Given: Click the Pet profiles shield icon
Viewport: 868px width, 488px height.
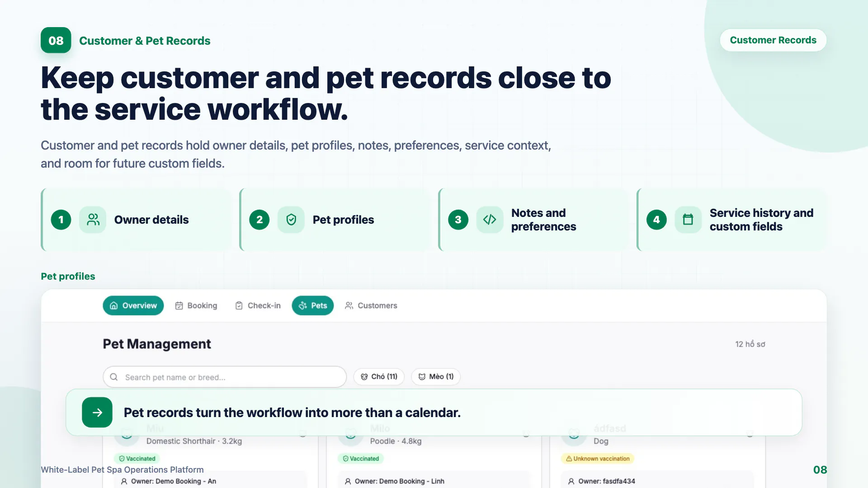Looking at the screenshot, I should pos(291,220).
